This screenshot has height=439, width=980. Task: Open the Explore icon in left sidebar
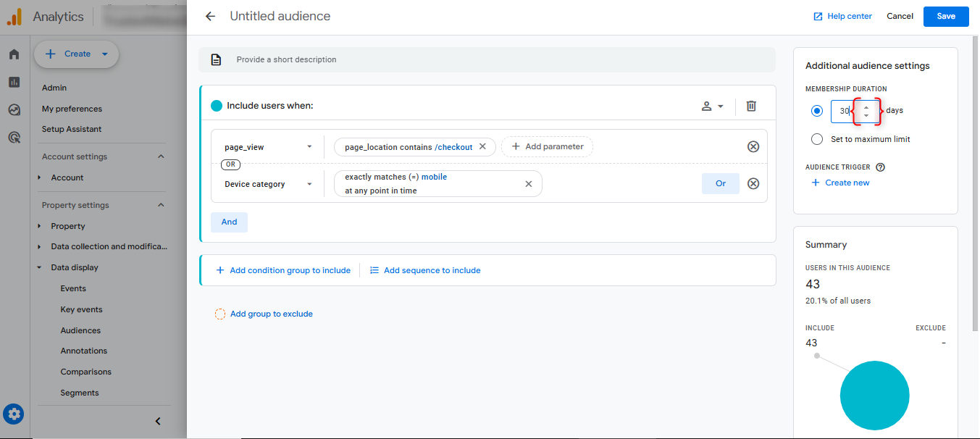[14, 110]
